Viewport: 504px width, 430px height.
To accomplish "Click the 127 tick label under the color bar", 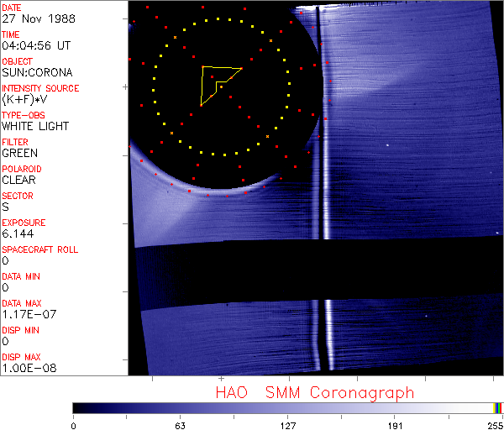I will click(287, 425).
